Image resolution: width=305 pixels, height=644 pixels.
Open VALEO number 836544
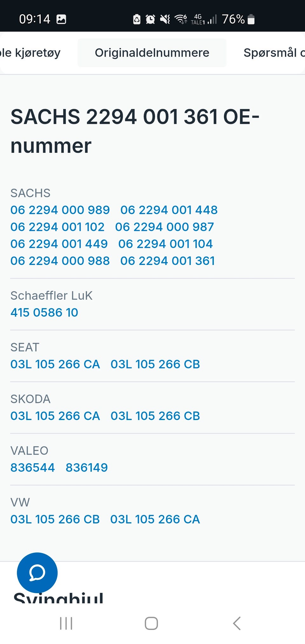33,468
